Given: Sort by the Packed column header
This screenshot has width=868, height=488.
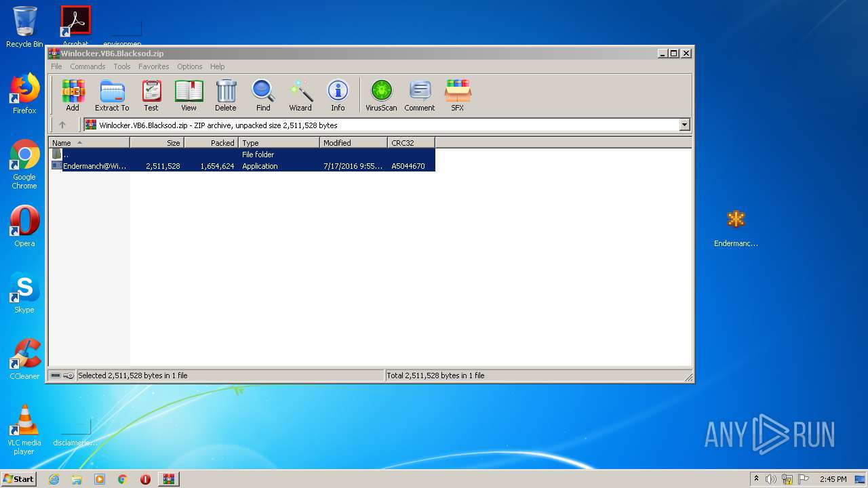Looking at the screenshot, I should click(x=211, y=142).
